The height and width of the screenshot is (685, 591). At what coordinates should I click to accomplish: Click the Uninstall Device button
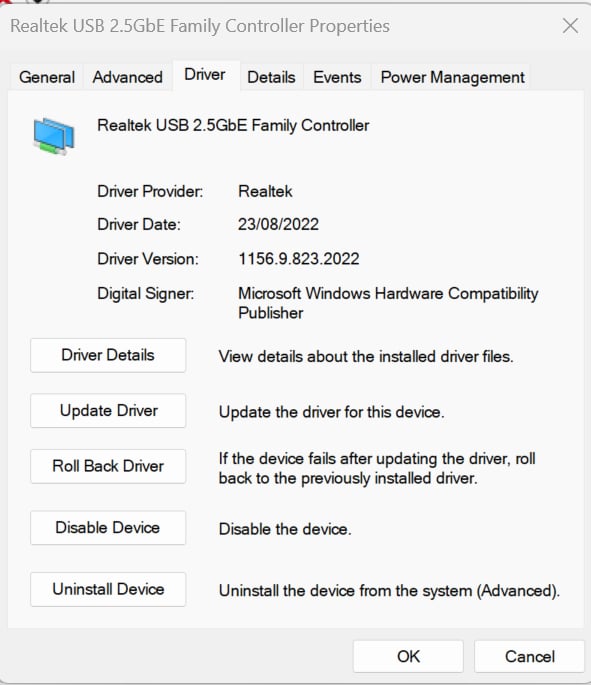108,589
